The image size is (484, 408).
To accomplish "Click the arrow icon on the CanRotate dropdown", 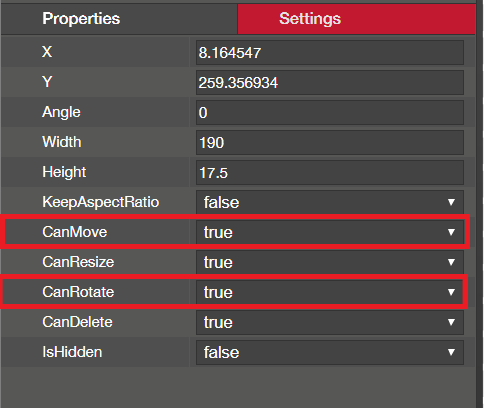I will point(451,292).
